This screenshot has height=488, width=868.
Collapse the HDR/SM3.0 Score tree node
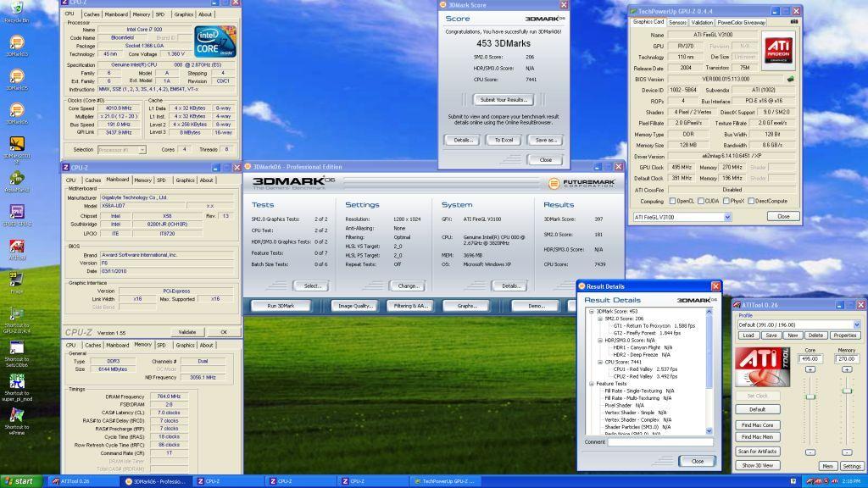(x=600, y=341)
